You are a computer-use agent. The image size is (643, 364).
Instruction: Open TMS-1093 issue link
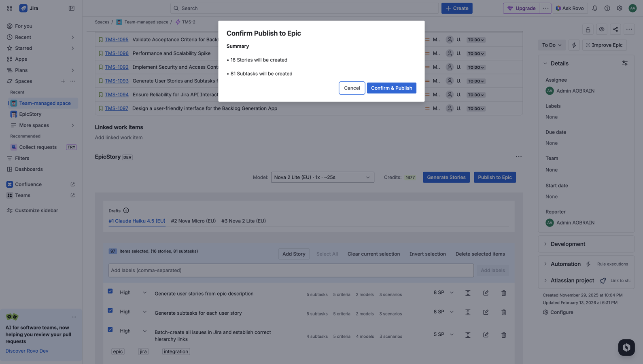(x=117, y=81)
